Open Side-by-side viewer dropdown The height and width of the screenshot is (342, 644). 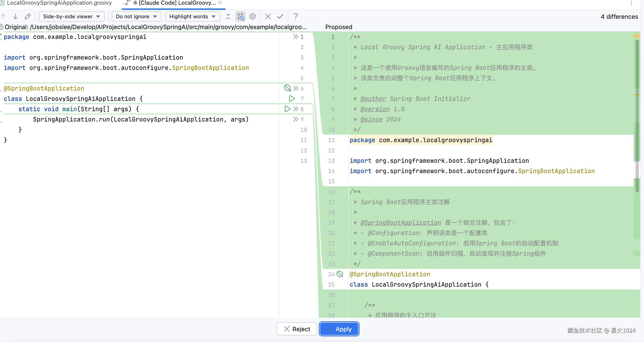(72, 16)
